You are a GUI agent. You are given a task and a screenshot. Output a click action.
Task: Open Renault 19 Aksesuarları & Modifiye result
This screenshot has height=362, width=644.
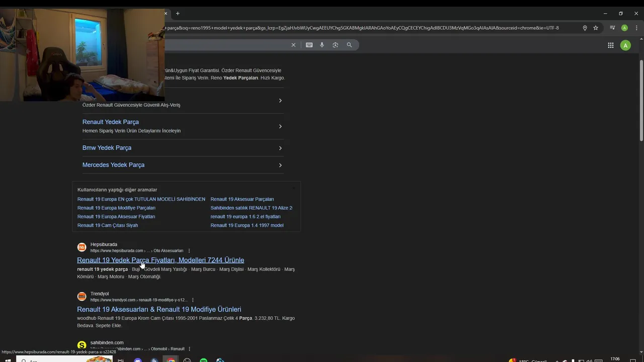[159, 309]
